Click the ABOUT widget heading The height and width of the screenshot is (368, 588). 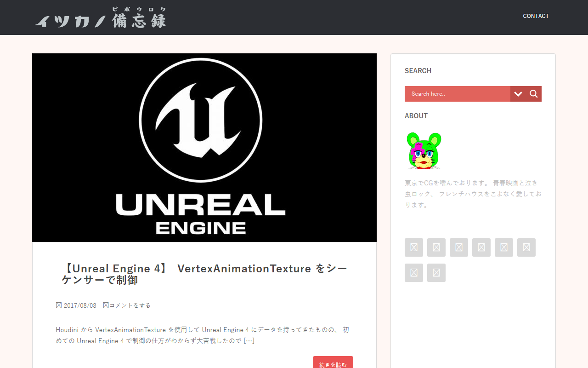tap(416, 116)
